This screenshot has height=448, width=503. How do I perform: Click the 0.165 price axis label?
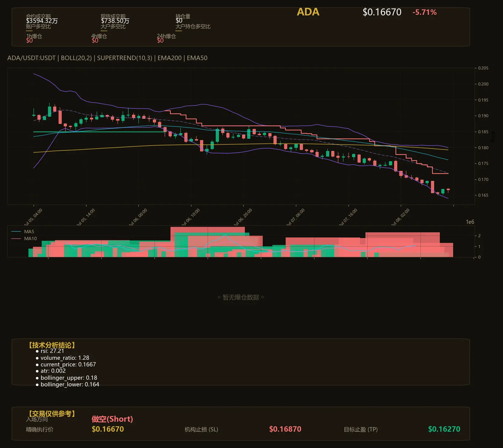(x=483, y=195)
